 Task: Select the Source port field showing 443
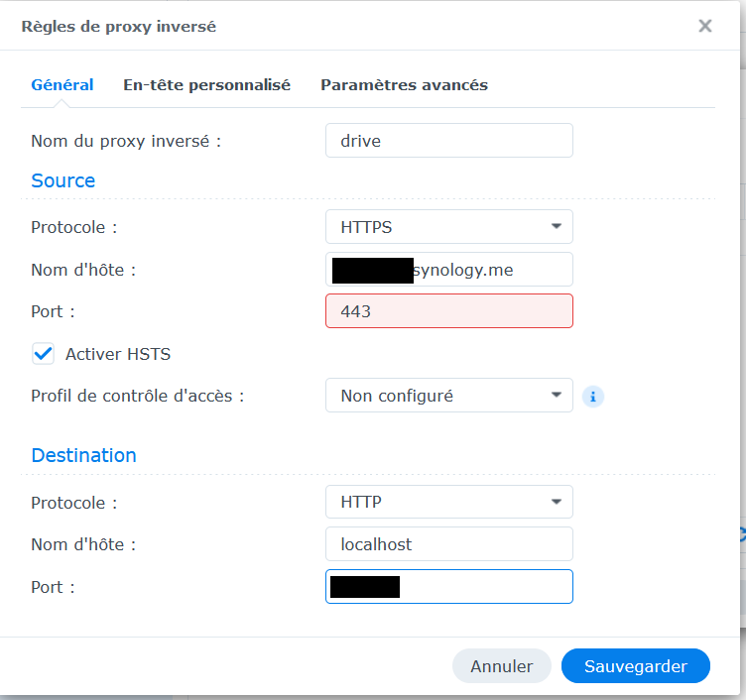tap(448, 311)
